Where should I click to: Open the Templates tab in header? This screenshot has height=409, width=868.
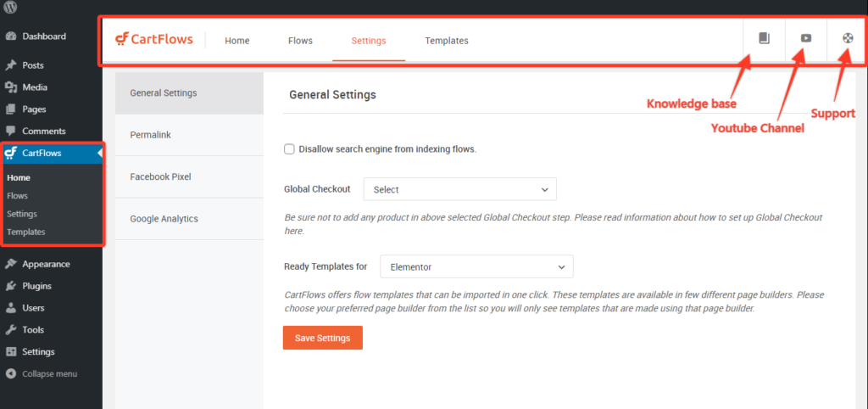click(x=447, y=41)
